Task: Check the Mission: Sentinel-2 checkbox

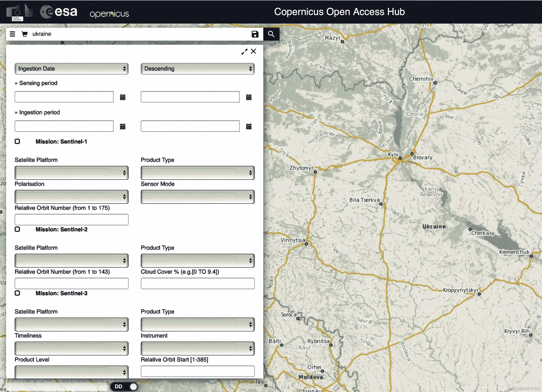Action: [x=17, y=229]
